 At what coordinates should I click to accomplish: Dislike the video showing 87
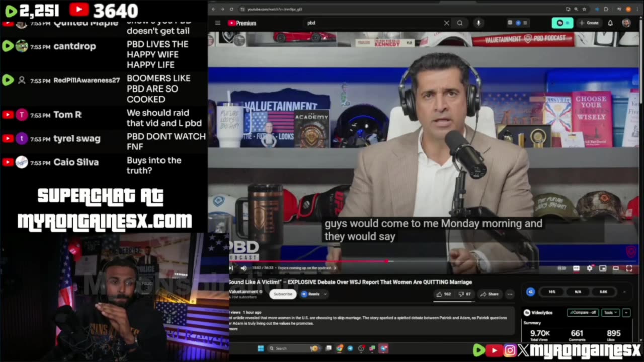point(465,294)
